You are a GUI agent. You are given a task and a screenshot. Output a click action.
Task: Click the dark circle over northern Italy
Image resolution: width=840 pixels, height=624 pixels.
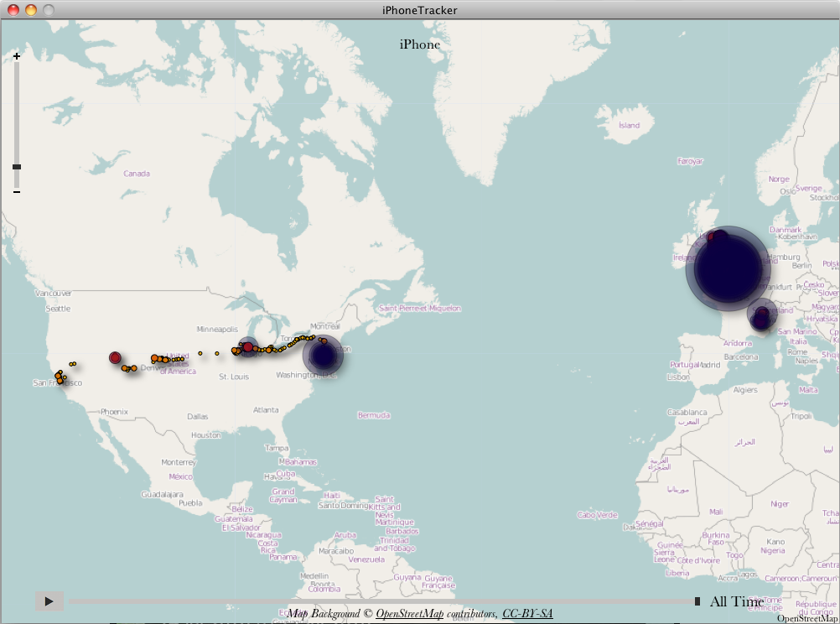coord(761,317)
